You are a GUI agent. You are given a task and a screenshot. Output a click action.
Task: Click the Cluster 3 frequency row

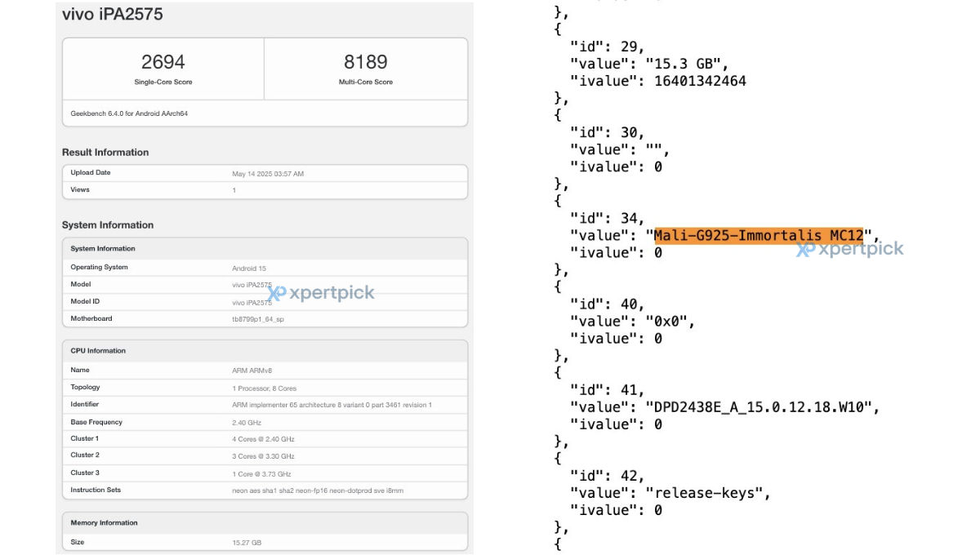(x=265, y=473)
